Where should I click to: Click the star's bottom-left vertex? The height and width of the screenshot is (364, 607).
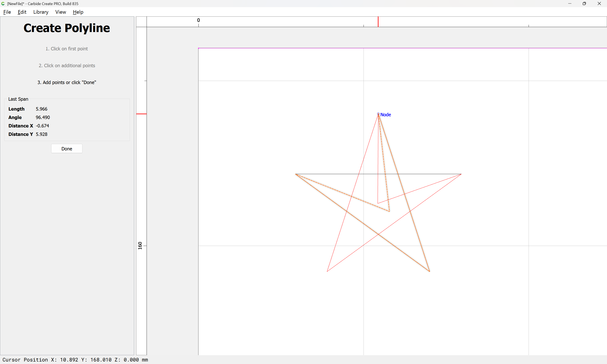(x=327, y=271)
